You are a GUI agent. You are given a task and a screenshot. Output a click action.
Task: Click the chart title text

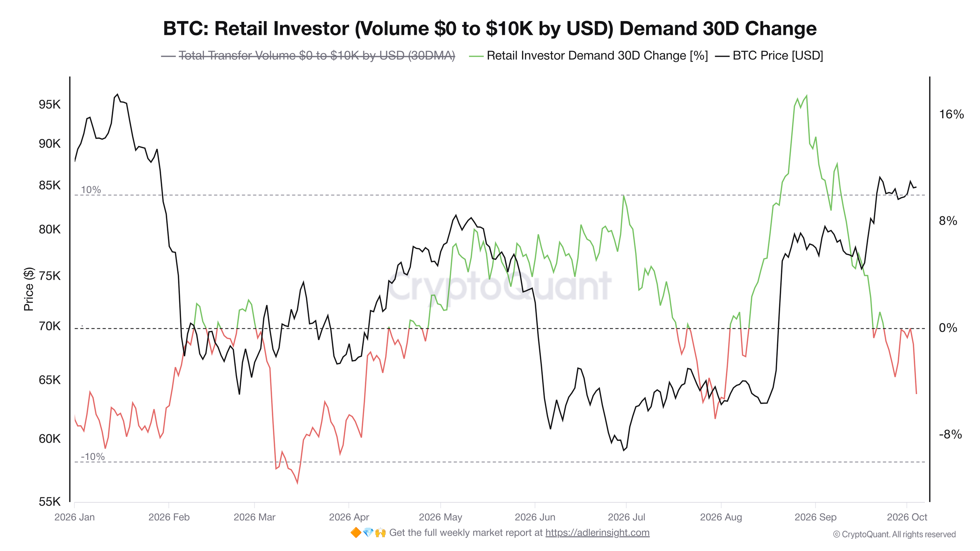click(x=490, y=28)
